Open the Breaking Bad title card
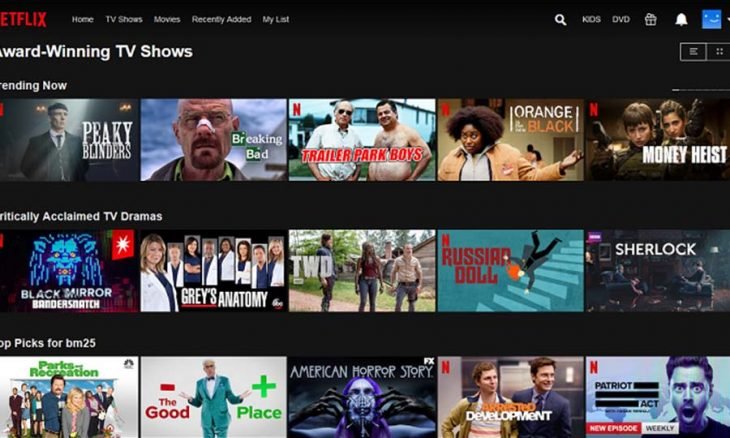 (214, 140)
